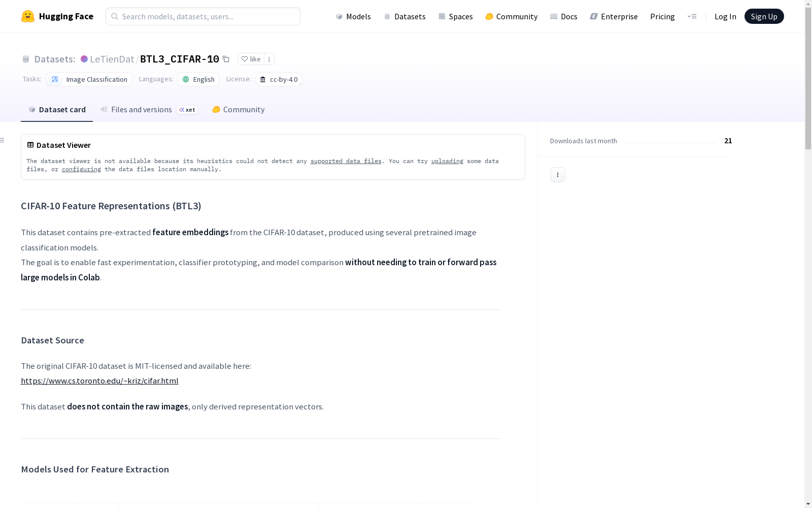Switch to Files and versions tab
The image size is (812, 508).
click(x=149, y=110)
